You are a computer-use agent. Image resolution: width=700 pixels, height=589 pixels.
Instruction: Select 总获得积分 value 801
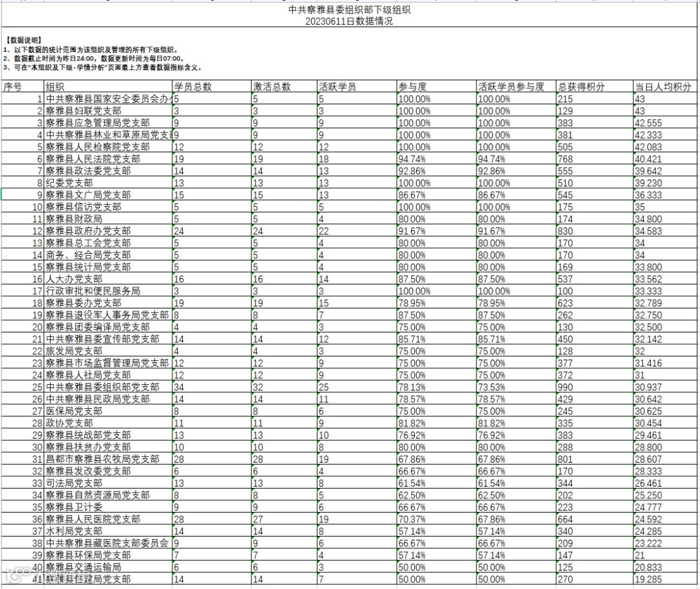tap(594, 459)
